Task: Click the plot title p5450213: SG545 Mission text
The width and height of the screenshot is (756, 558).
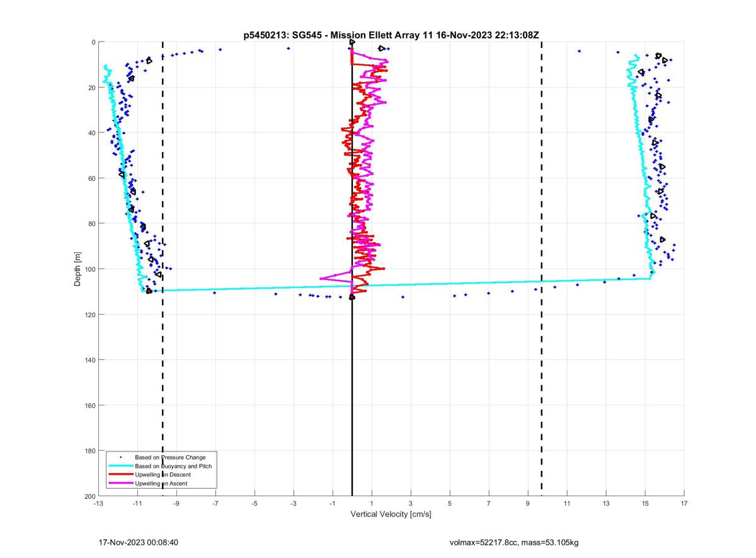Action: click(391, 35)
